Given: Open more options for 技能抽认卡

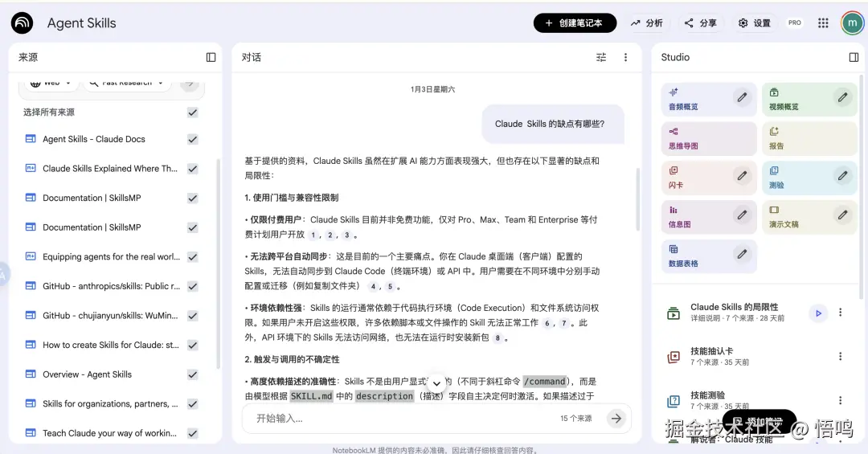Looking at the screenshot, I should pos(841,357).
